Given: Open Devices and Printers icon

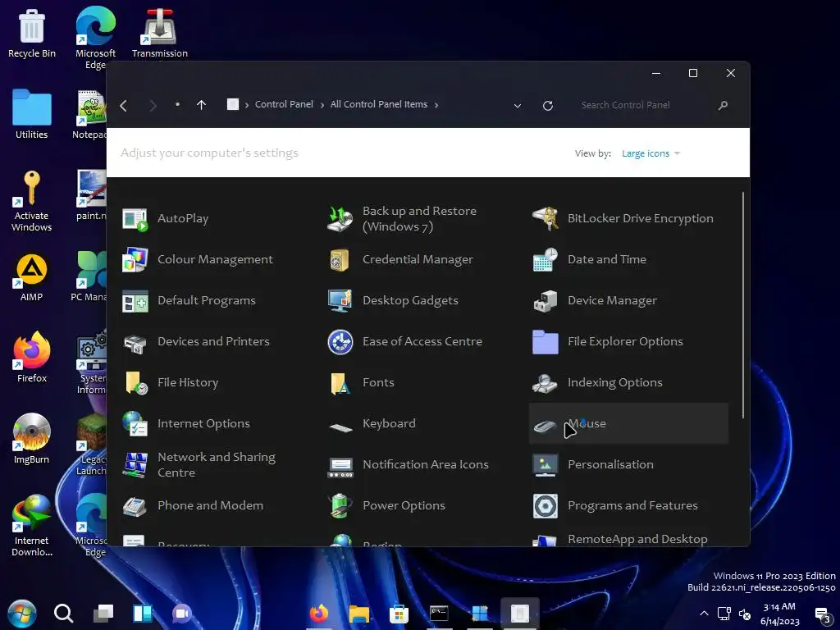Looking at the screenshot, I should tap(135, 342).
